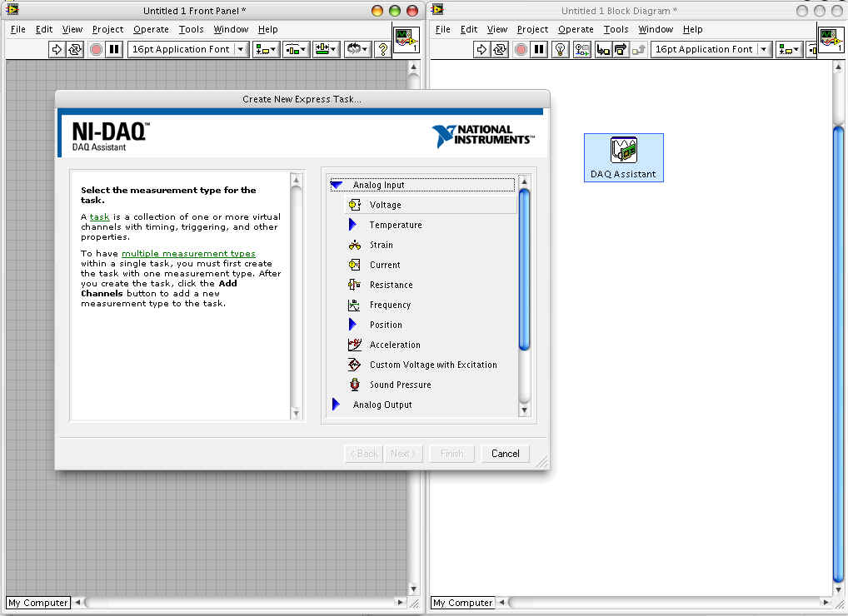
Task: Open Help menu in Block Diagram
Action: pyautogui.click(x=692, y=29)
